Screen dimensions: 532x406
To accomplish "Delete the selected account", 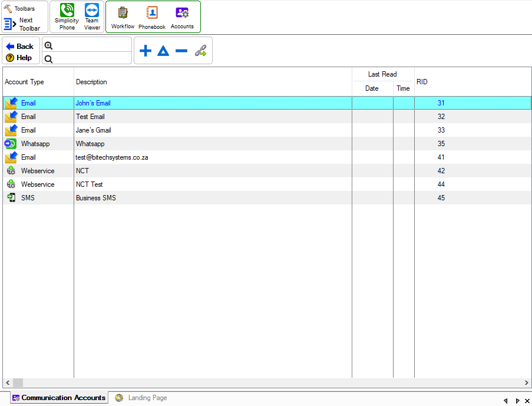I will [x=182, y=50].
